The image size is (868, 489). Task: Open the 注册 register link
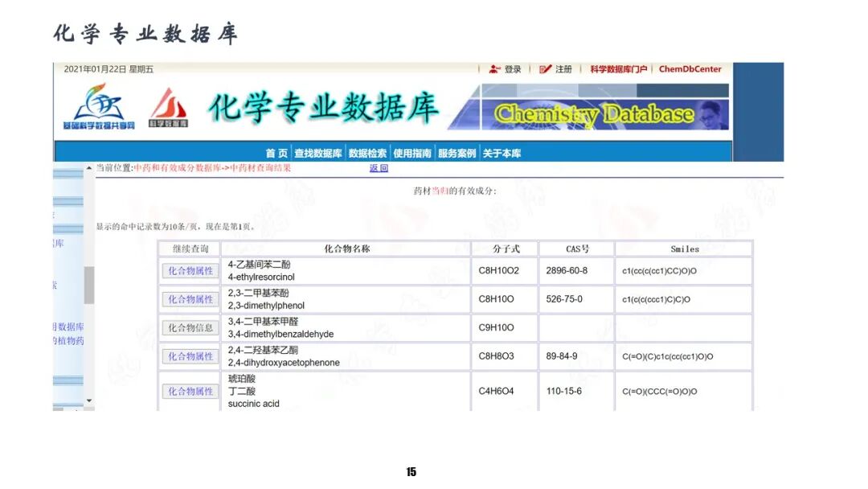[x=563, y=69]
